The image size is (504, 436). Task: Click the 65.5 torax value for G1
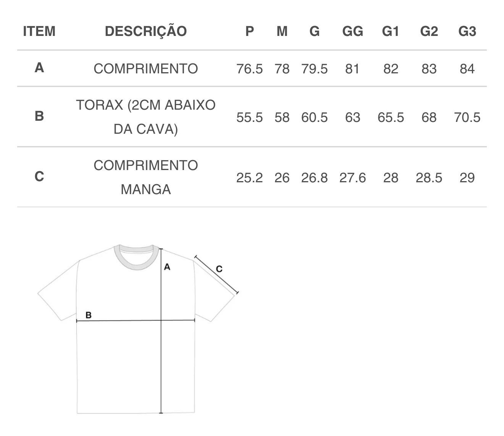[391, 117]
